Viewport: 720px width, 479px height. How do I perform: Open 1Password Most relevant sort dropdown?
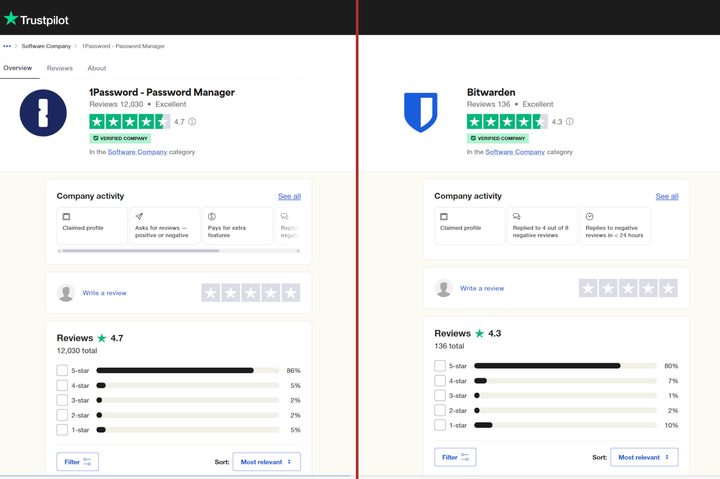click(267, 462)
